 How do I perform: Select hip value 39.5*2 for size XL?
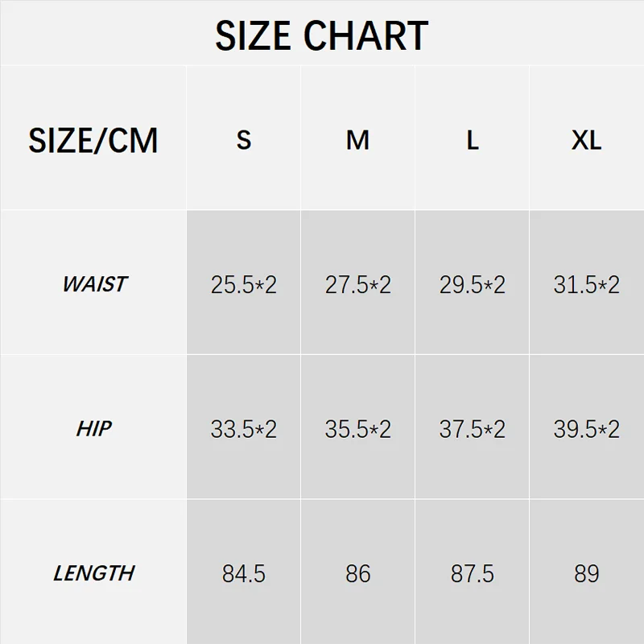tap(587, 429)
